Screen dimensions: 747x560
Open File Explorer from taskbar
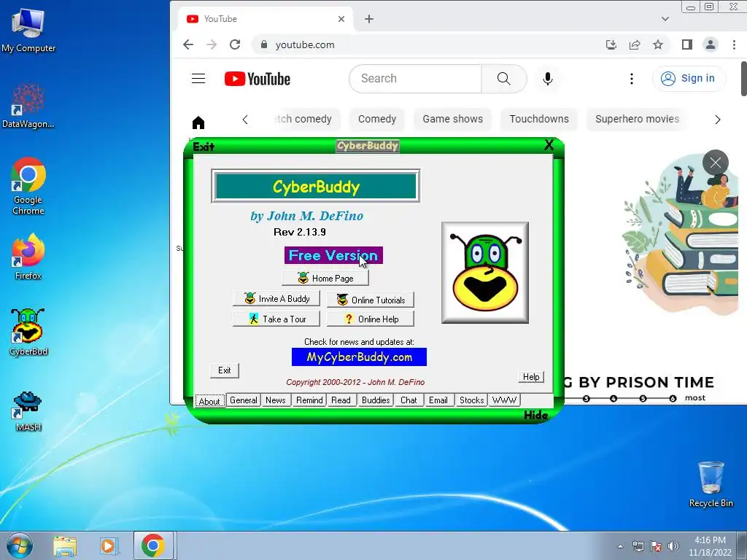pyautogui.click(x=65, y=545)
